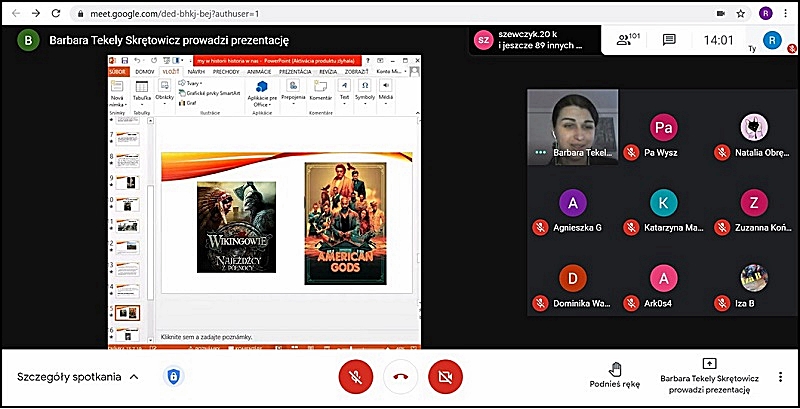
Task: Click Natalia Obrę... participant avatar
Action: (754, 127)
